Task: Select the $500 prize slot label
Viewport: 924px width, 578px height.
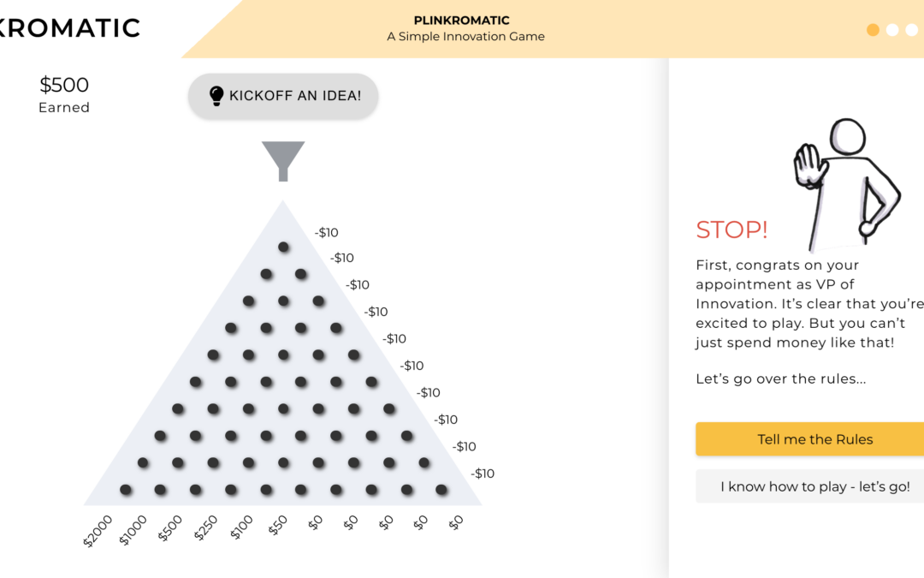Action: 170,530
